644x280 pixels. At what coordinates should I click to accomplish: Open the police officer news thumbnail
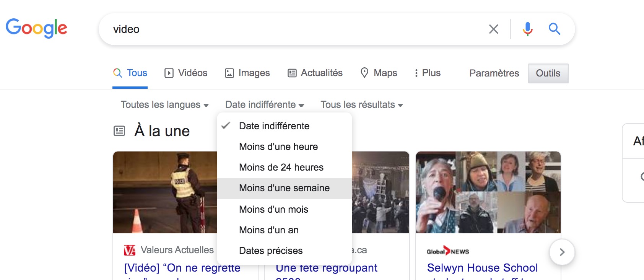click(x=165, y=192)
